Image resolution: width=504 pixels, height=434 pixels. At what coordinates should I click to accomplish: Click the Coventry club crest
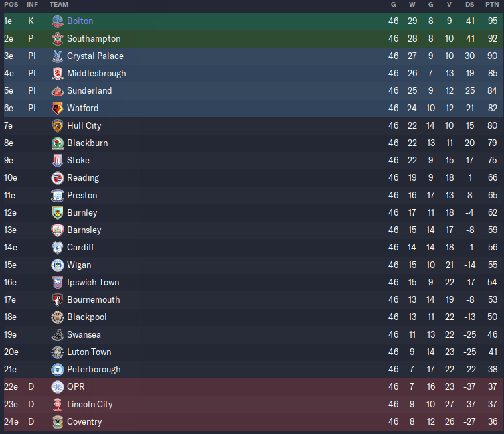(x=58, y=421)
